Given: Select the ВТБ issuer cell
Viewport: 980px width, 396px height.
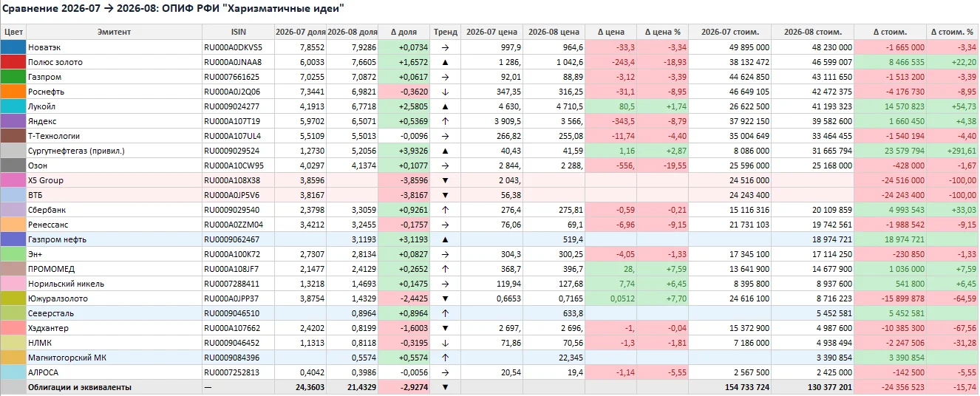Looking at the screenshot, I should (114, 195).
